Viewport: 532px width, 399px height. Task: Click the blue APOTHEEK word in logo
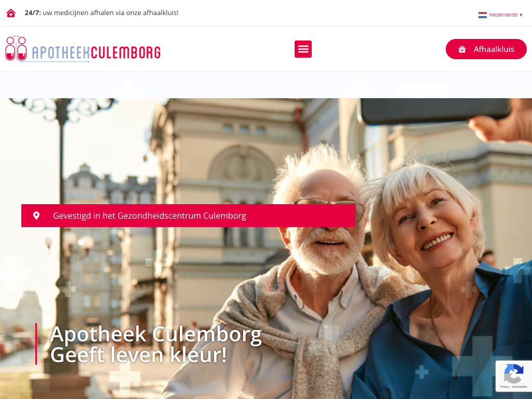tap(61, 52)
